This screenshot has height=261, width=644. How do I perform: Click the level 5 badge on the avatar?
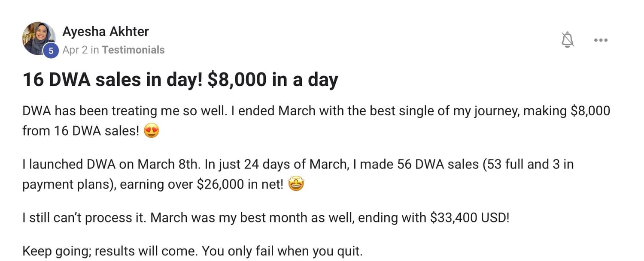(51, 51)
